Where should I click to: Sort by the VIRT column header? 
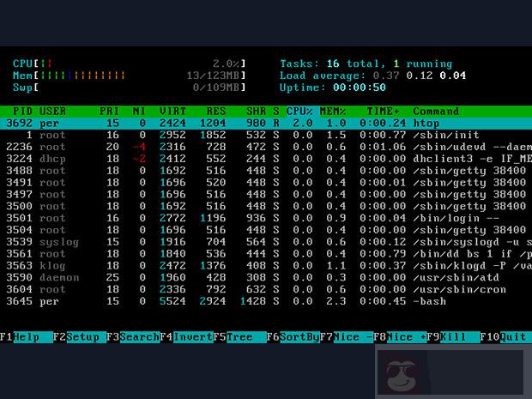(172, 112)
